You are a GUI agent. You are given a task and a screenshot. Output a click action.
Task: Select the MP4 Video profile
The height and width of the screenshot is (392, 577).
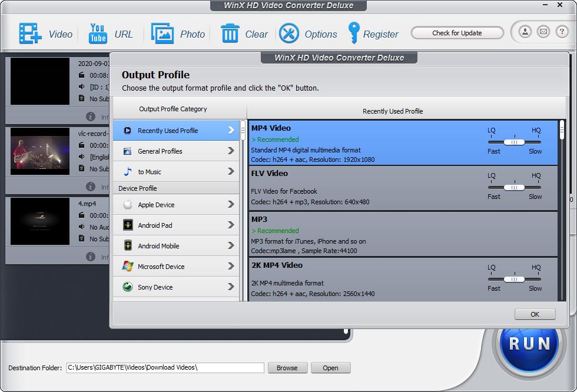[x=403, y=142]
